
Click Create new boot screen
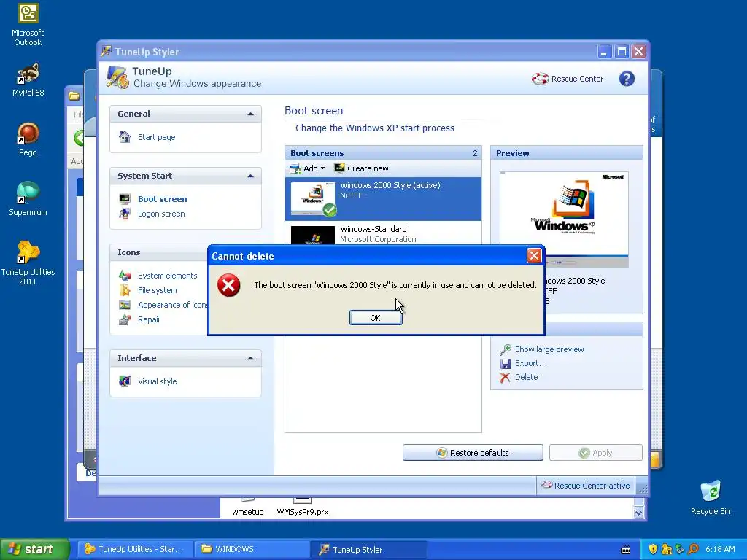tap(361, 168)
